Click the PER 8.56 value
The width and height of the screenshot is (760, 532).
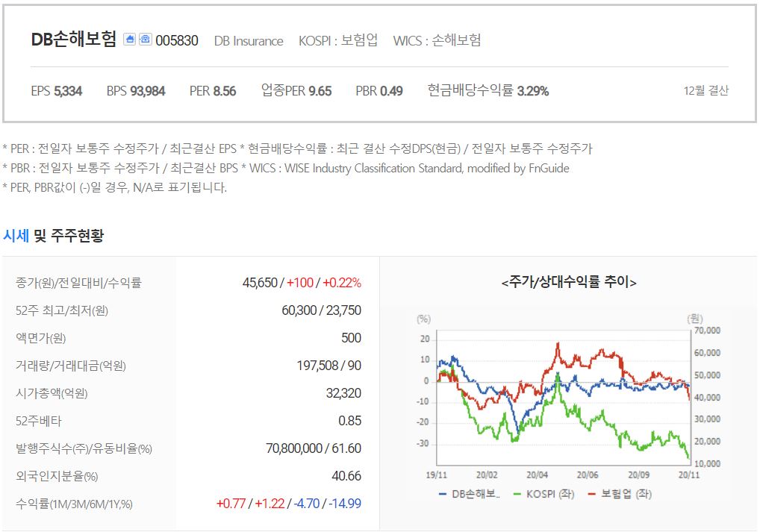coord(213,91)
